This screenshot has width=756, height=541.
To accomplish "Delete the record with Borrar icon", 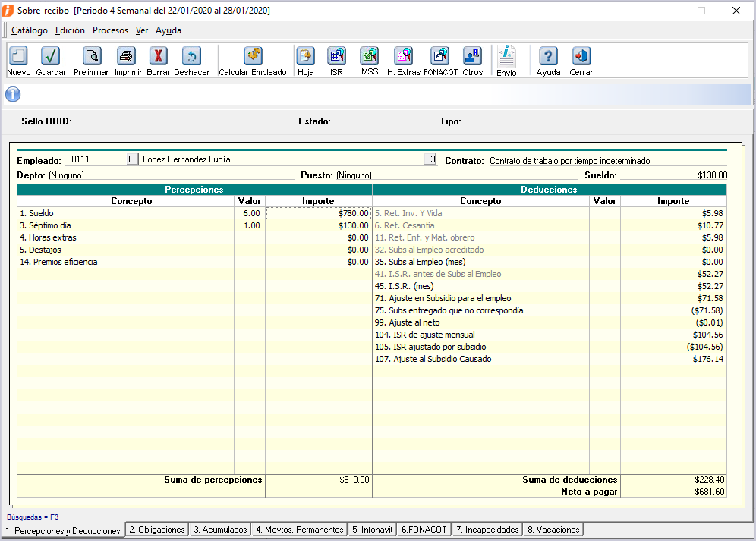I will 158,57.
